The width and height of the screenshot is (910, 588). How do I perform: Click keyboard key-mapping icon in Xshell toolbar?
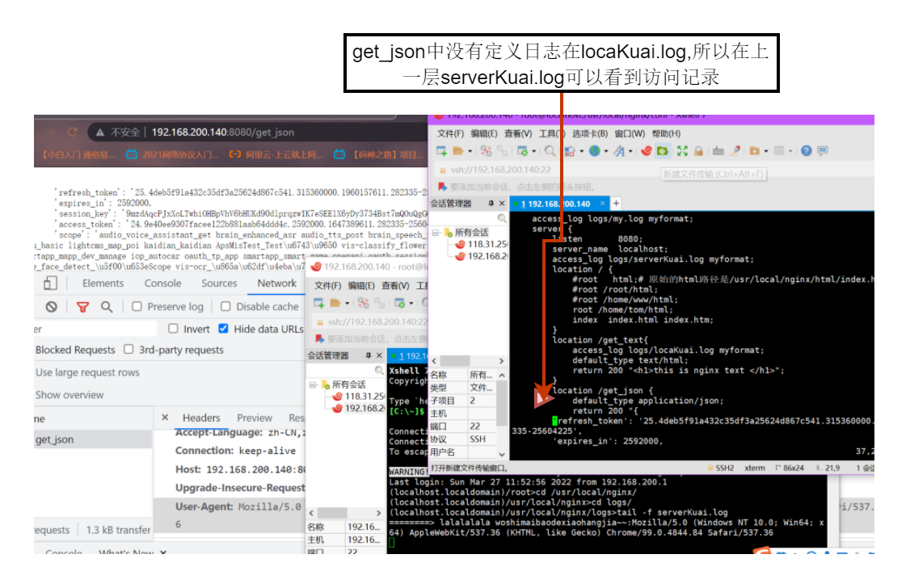pos(718,151)
